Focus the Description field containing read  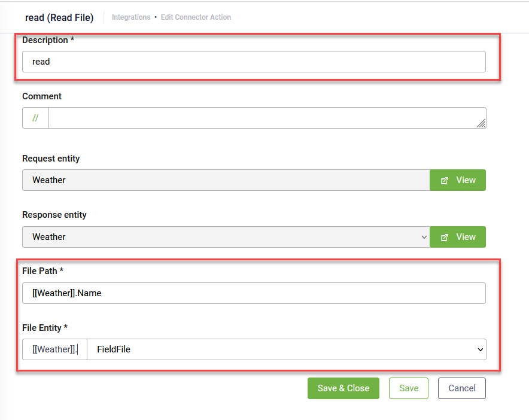pos(254,62)
